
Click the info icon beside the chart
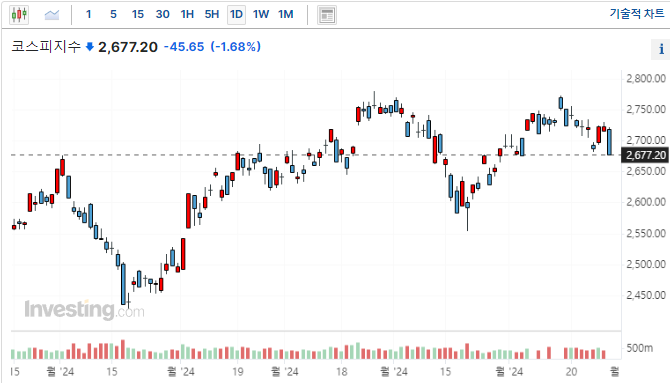(x=661, y=49)
